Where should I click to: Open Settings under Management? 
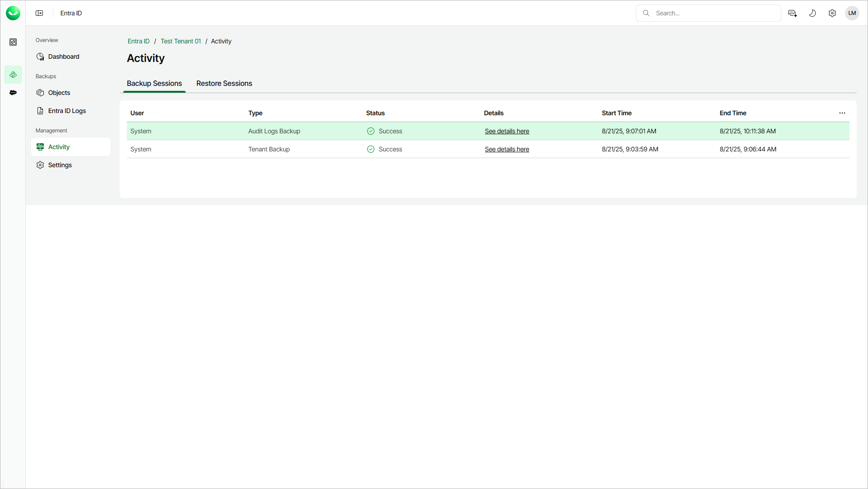tap(60, 165)
